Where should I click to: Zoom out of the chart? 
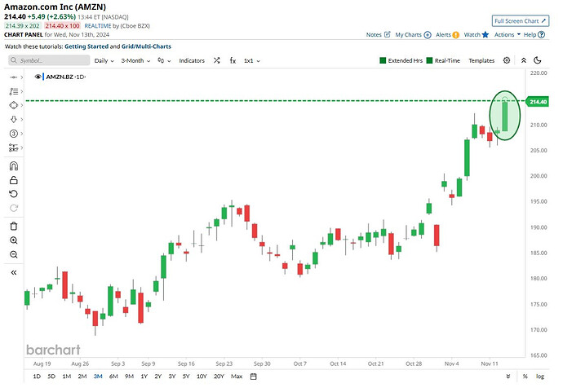pyautogui.click(x=14, y=254)
